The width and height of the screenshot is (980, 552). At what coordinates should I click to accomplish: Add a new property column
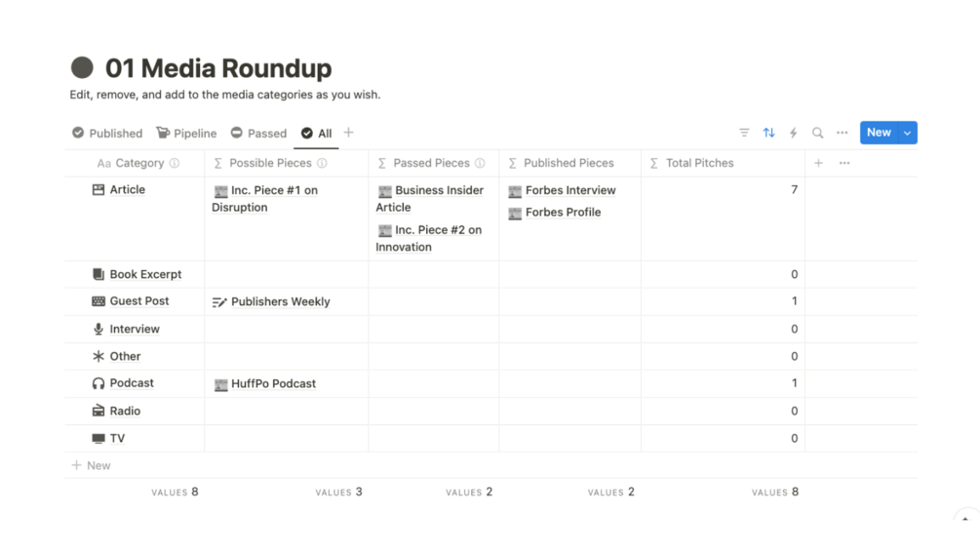[x=818, y=163]
